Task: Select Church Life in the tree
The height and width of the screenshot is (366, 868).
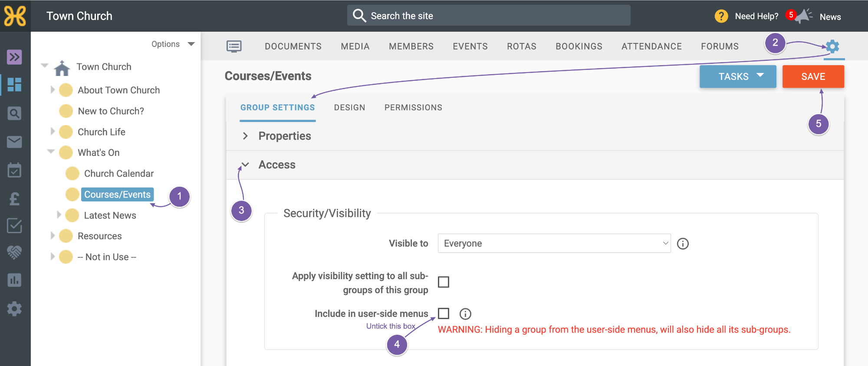Action: 102,132
